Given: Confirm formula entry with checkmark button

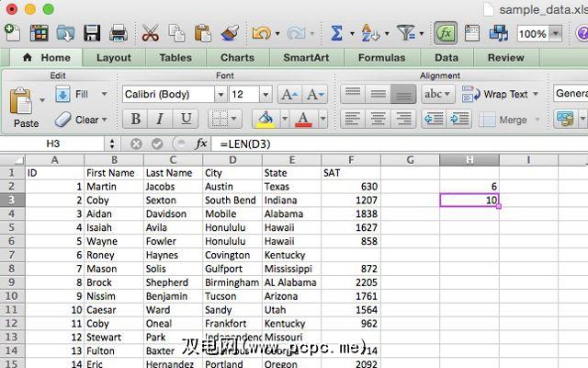Looking at the screenshot, I should tap(157, 144).
